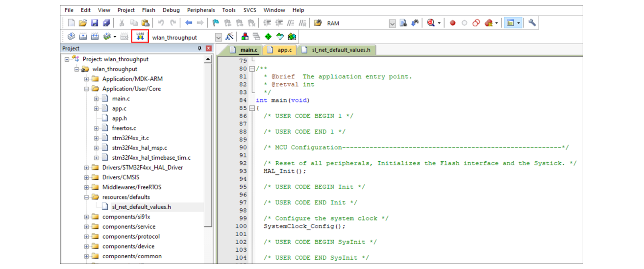Open Manage Run-Time Environment green diamond
The width and height of the screenshot is (644, 269).
pyautogui.click(x=268, y=37)
